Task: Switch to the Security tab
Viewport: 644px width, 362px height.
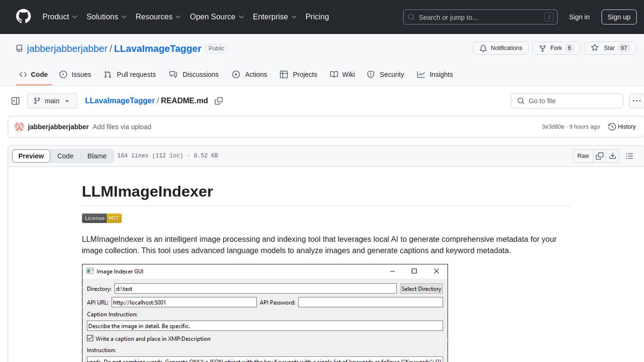Action: 385,74
